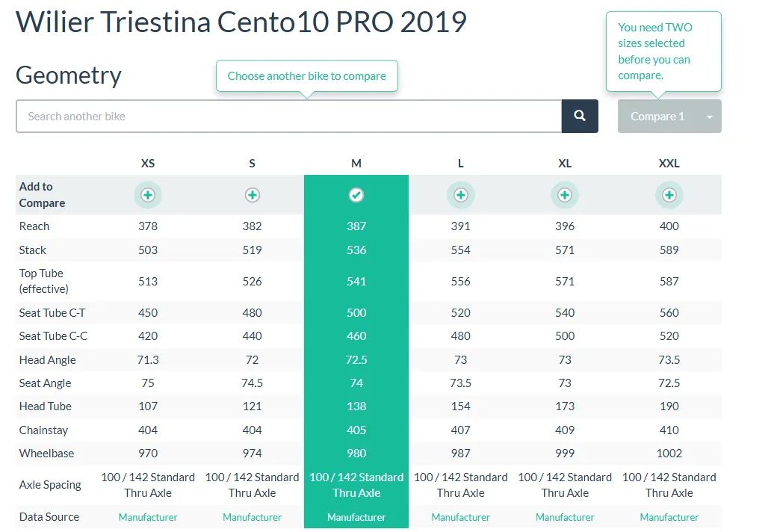Open Manufacturer data source link for XXL
Image resolution: width=774 pixels, height=532 pixels.
click(x=669, y=517)
